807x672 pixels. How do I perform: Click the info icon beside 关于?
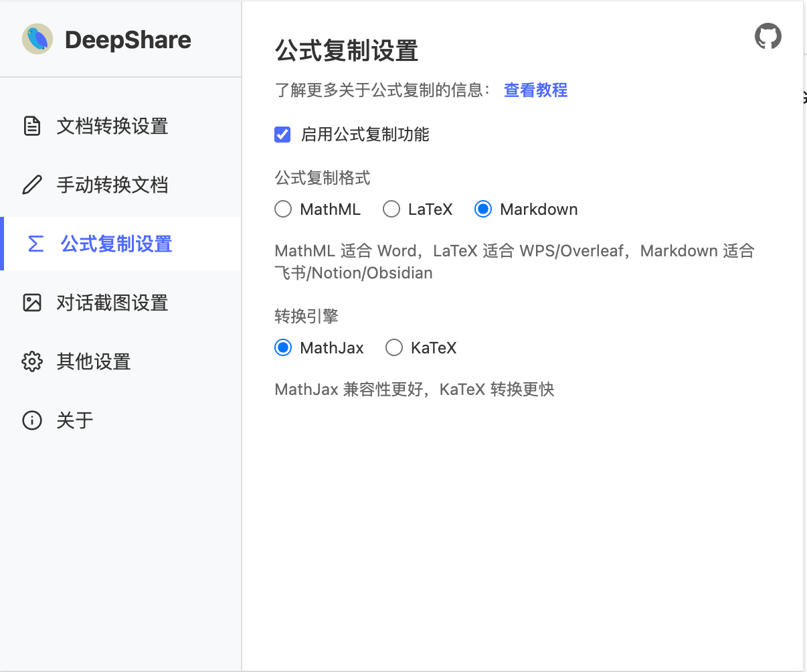(x=32, y=420)
